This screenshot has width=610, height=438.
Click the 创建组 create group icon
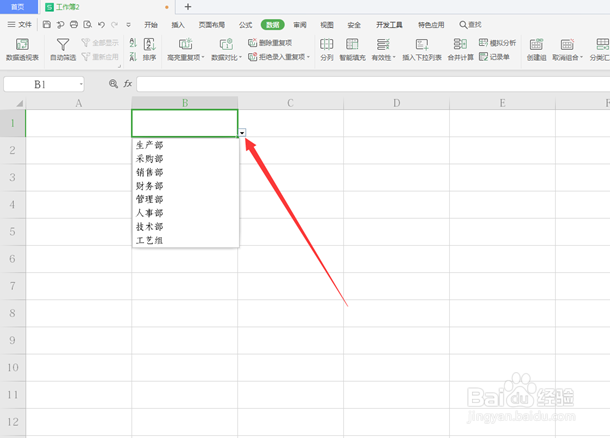(536, 49)
